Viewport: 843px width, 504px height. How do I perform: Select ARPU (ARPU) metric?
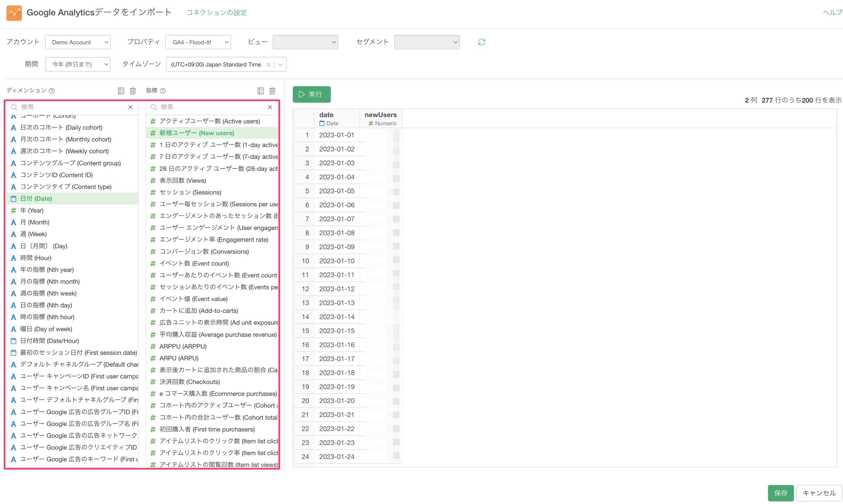click(212, 358)
